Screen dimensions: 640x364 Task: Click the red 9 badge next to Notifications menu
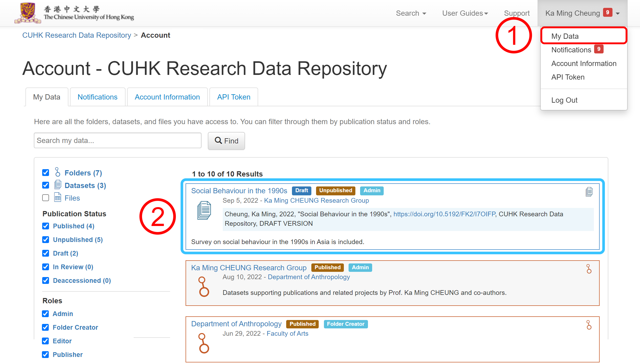coord(599,49)
